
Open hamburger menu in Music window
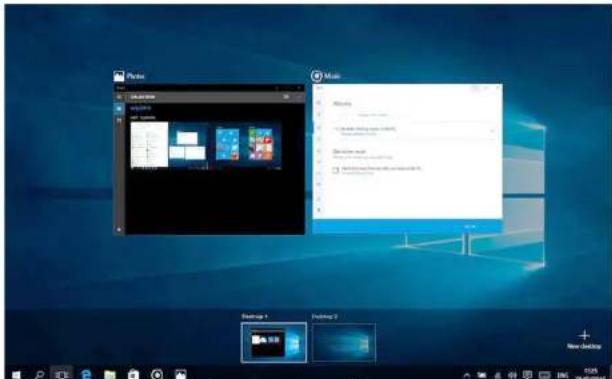click(x=318, y=102)
